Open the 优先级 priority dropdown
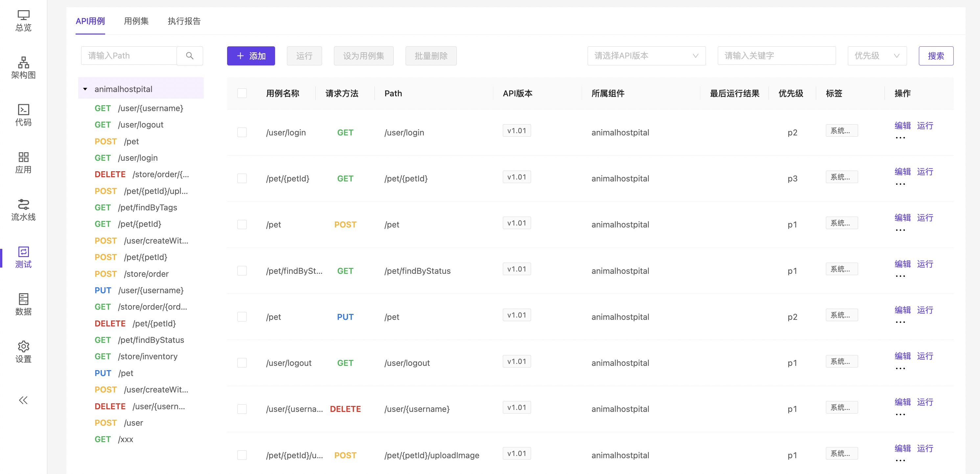 (x=876, y=56)
